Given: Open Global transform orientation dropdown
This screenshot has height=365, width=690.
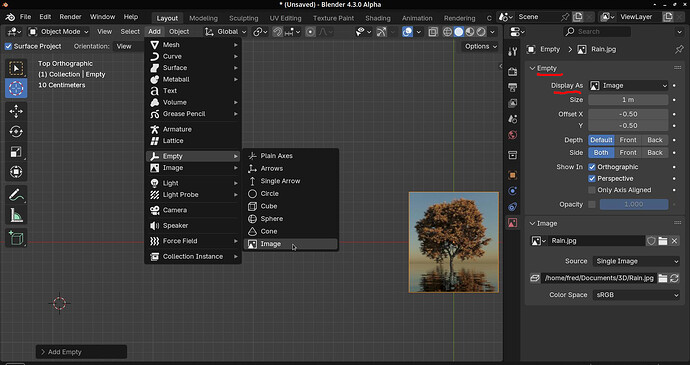Looking at the screenshot, I should (226, 32).
